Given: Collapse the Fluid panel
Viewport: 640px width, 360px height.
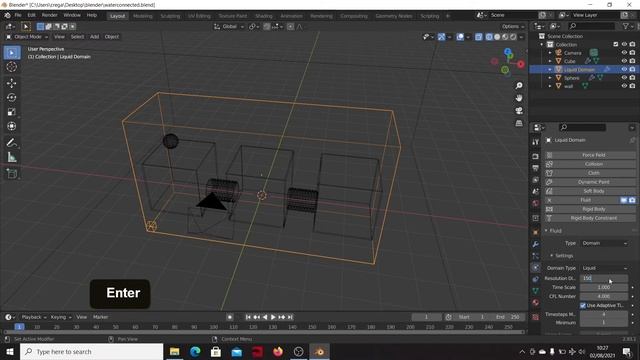Looking at the screenshot, I should point(546,231).
